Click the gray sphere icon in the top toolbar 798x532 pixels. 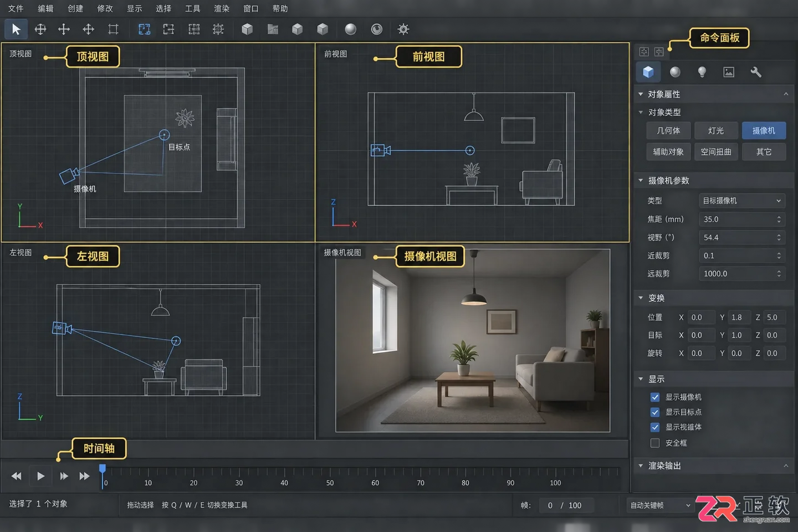(351, 29)
